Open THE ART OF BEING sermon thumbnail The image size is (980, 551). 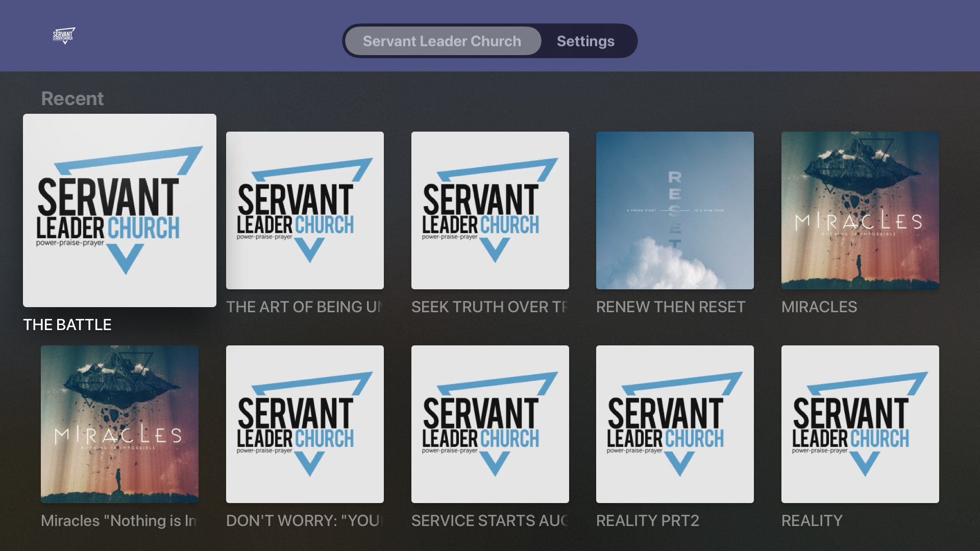click(305, 210)
